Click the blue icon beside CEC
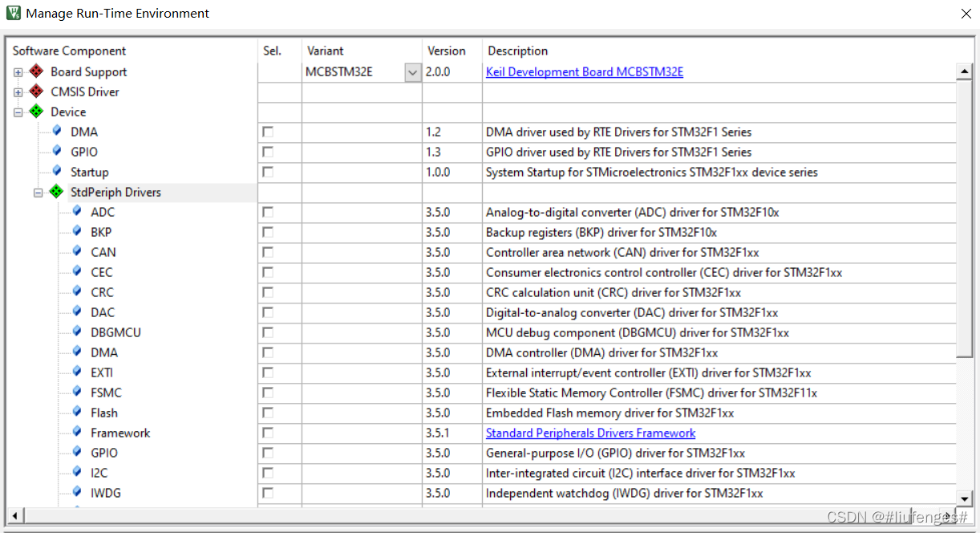Viewport: 980px width, 533px height. tap(77, 271)
